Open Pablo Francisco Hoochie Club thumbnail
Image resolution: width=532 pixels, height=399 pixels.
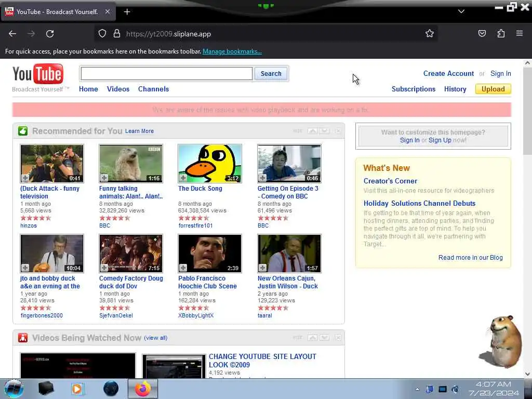coord(210,254)
